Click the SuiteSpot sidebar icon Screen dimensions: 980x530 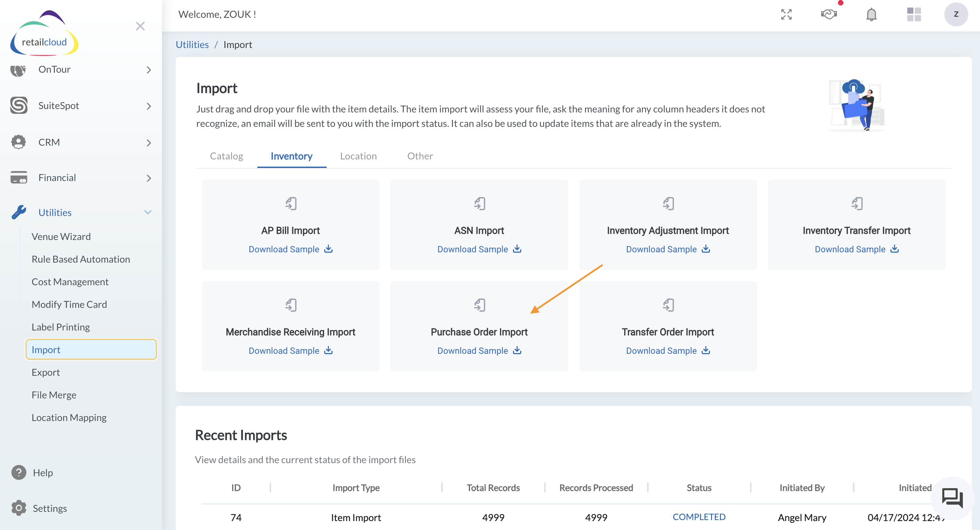pos(19,105)
